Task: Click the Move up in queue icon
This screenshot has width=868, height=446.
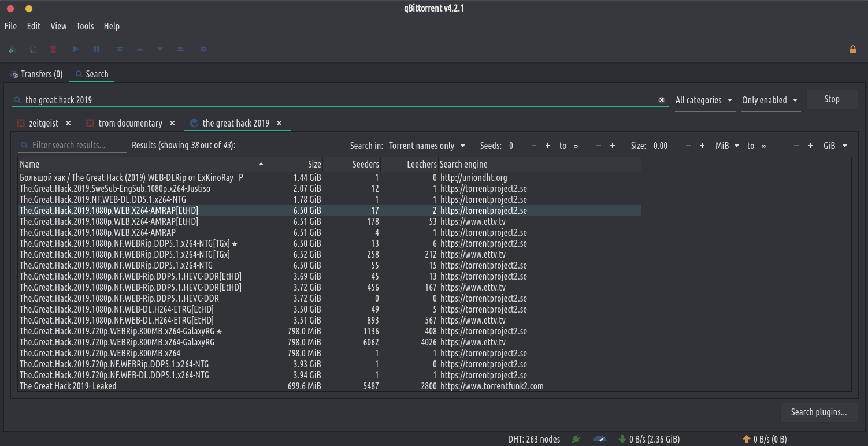Action: (x=139, y=50)
